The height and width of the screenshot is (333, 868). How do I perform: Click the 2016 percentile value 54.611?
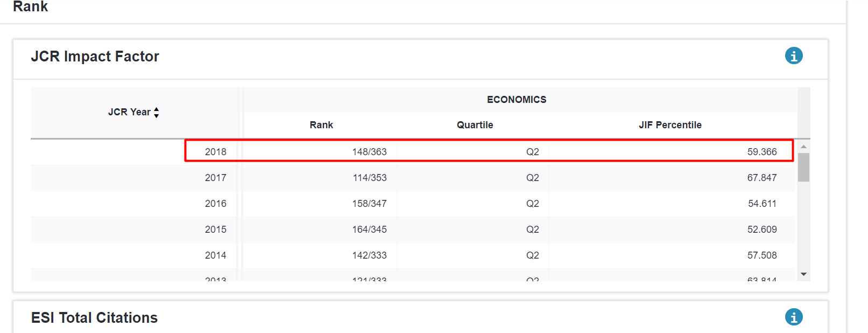[x=761, y=204]
